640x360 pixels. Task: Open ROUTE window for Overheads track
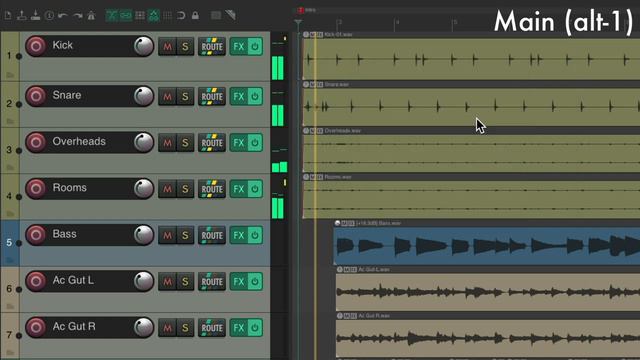(212, 143)
